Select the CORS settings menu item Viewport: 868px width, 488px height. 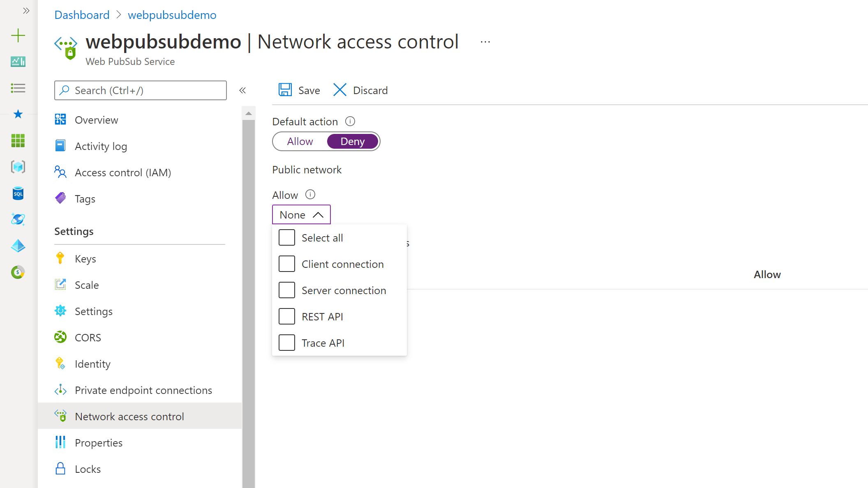point(88,337)
